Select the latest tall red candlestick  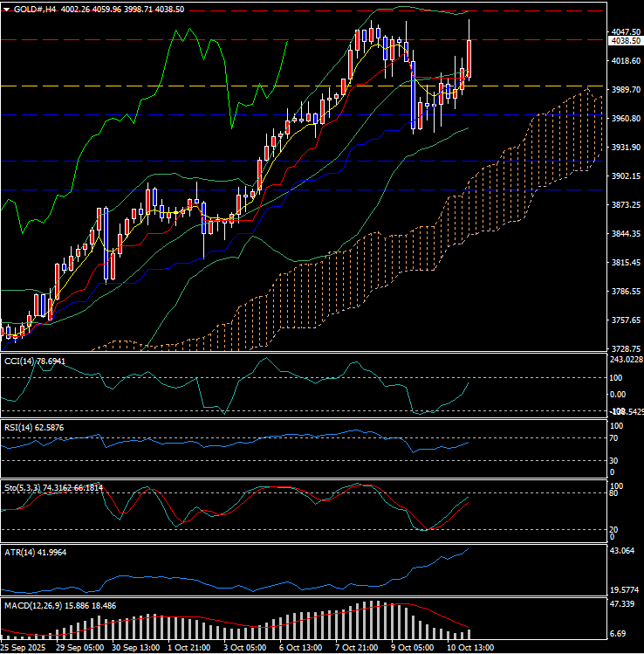pos(469,59)
